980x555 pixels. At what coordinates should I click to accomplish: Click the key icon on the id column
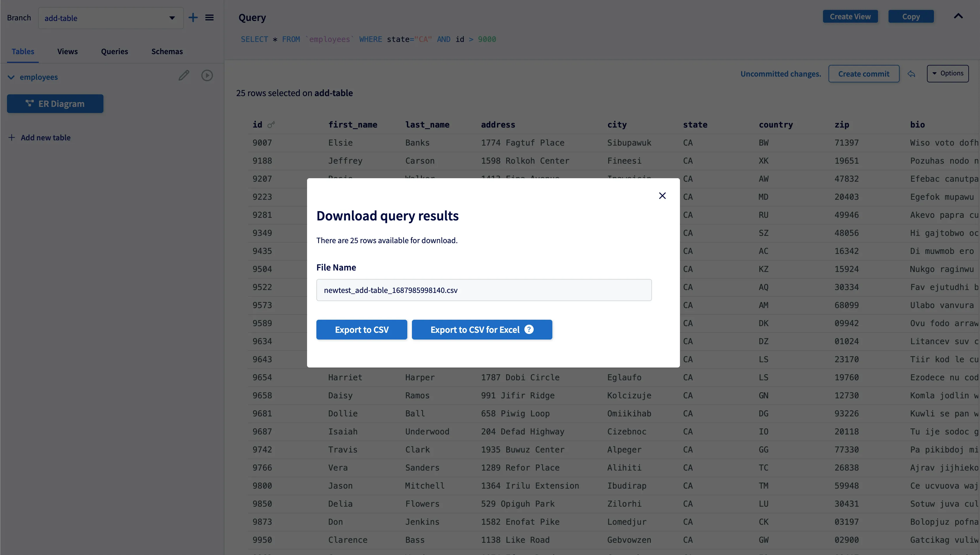(x=271, y=124)
